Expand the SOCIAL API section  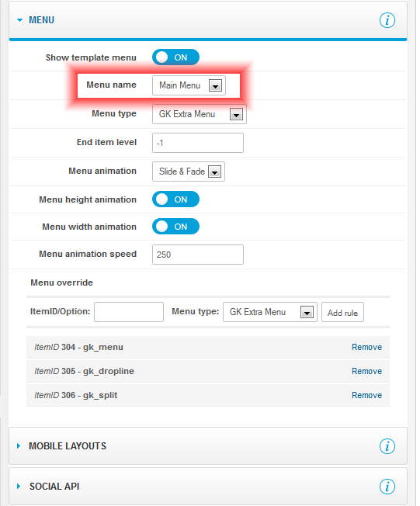[19, 487]
